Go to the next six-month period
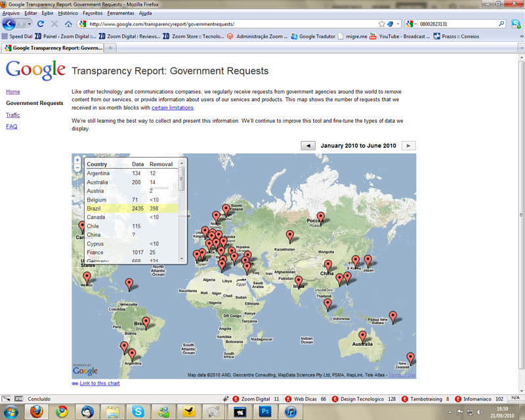The height and width of the screenshot is (420, 525). click(408, 146)
